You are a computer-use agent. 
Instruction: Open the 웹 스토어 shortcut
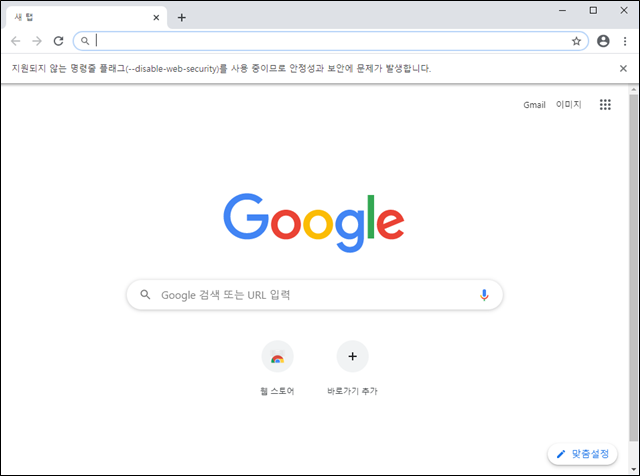pos(277,368)
